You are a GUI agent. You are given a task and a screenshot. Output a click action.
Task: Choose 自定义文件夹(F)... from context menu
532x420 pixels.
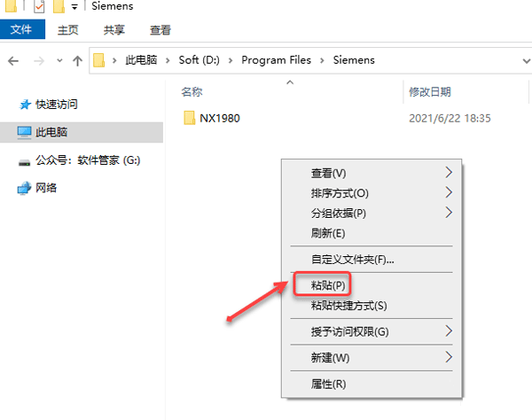click(x=372, y=260)
